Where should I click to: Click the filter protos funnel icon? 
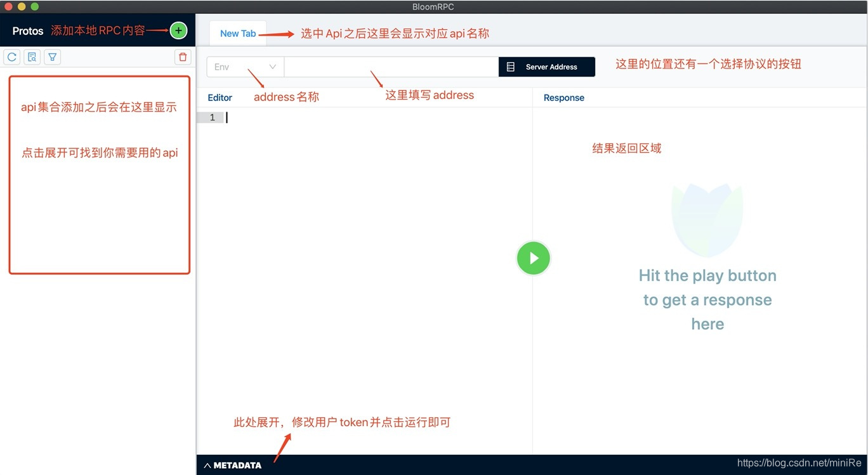click(53, 57)
